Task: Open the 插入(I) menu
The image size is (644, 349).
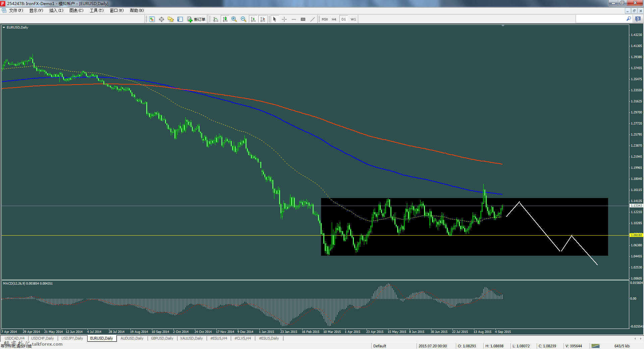Action: click(x=56, y=10)
